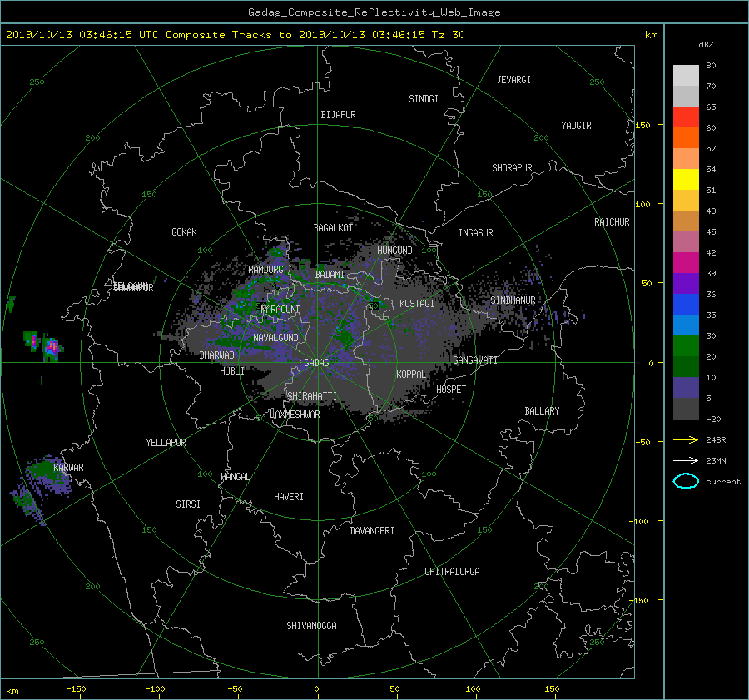Click the BAGALKOT city label
This screenshot has height=700, width=749.
point(333,228)
